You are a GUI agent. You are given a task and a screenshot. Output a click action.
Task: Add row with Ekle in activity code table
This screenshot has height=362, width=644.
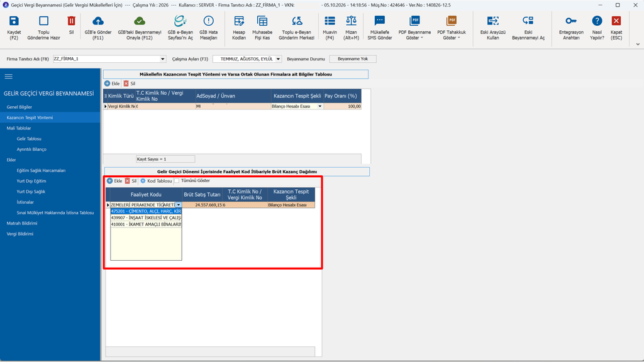pos(114,180)
